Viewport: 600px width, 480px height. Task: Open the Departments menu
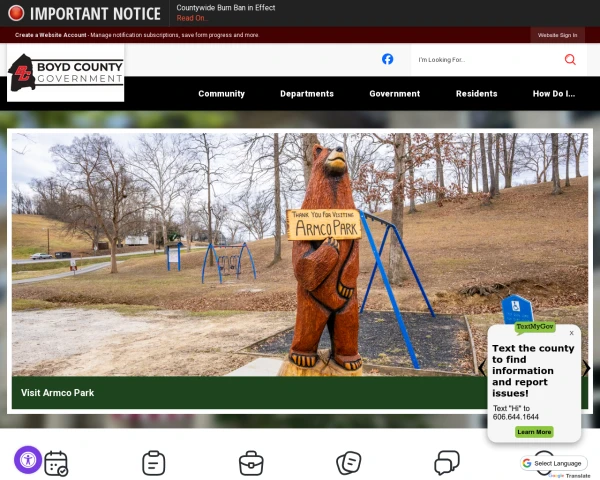307,94
